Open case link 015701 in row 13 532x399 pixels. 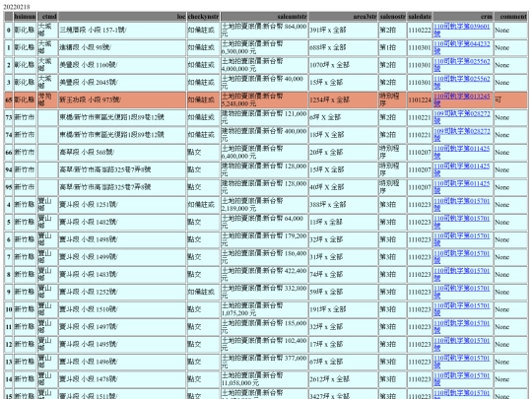(x=462, y=362)
